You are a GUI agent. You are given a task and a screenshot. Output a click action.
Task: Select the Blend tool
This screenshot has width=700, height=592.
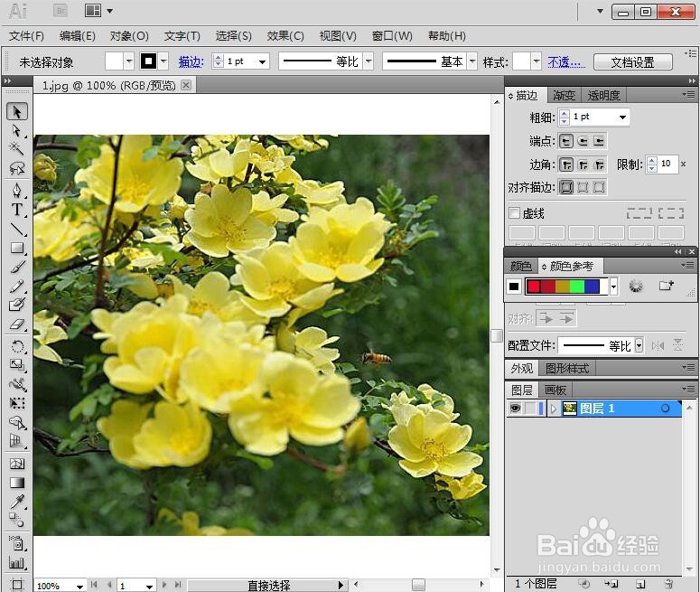[17, 520]
